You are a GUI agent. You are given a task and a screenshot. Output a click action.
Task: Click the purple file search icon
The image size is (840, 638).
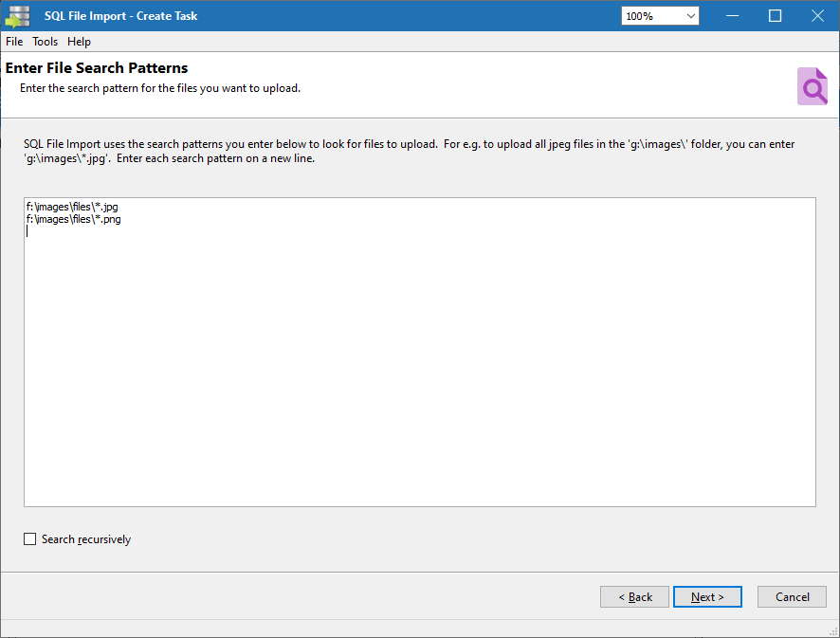(812, 86)
